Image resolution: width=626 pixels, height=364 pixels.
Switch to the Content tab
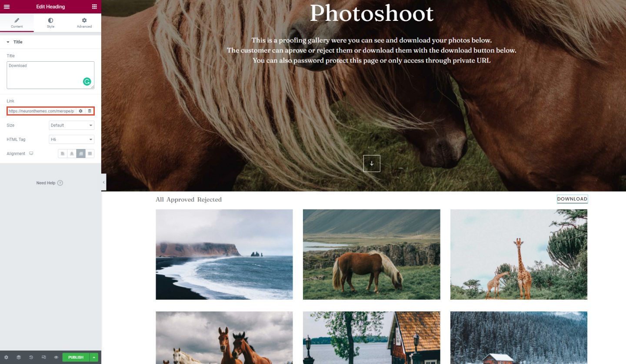(17, 23)
